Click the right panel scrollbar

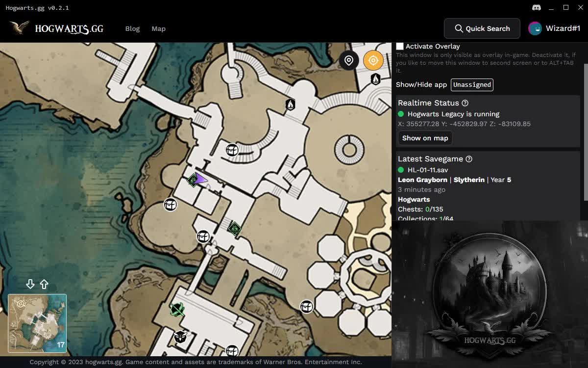[x=585, y=131]
